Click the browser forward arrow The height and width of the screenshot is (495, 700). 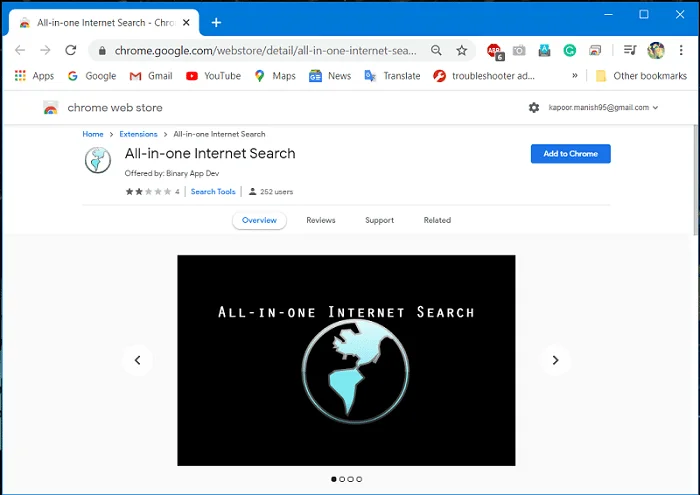click(x=45, y=50)
